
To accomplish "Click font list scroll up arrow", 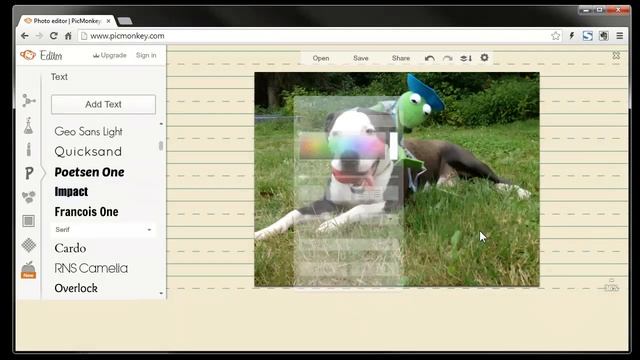I will [x=161, y=124].
